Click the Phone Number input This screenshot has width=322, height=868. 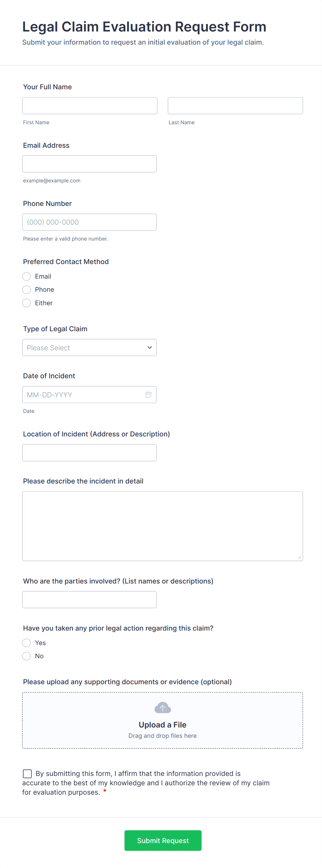point(89,222)
